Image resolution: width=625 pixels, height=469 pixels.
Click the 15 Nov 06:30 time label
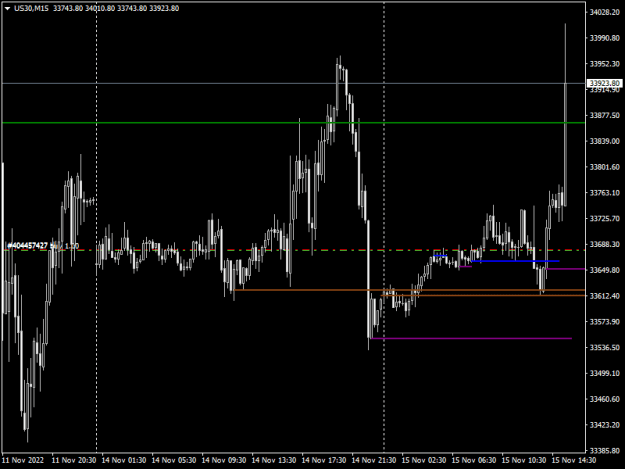(474, 460)
